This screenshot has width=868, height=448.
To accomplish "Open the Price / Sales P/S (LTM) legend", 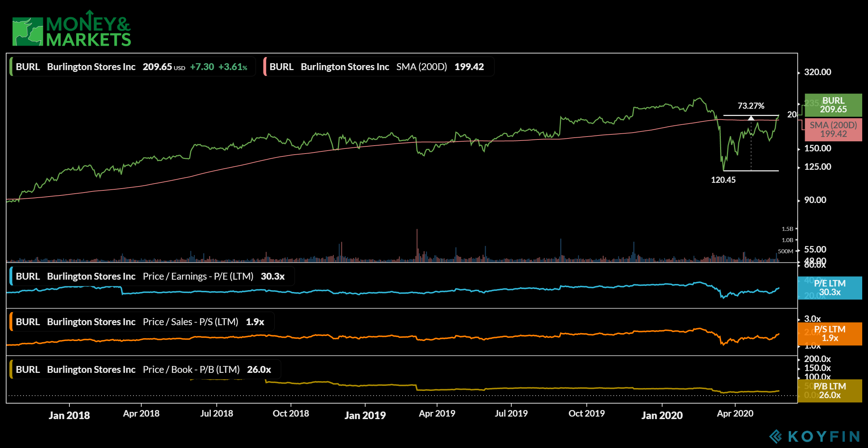I will pyautogui.click(x=142, y=322).
